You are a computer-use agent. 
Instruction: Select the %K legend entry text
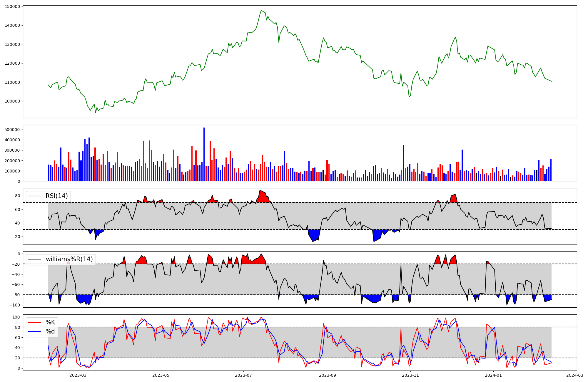[x=50, y=322]
